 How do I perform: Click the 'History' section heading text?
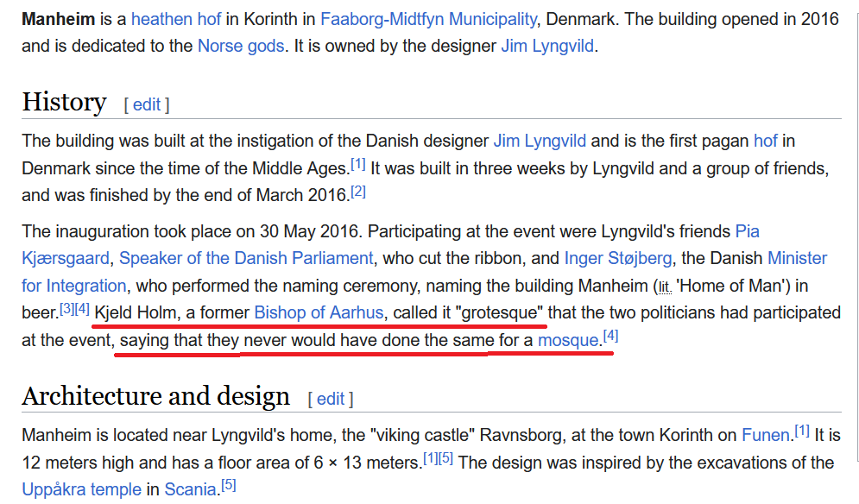click(x=64, y=103)
